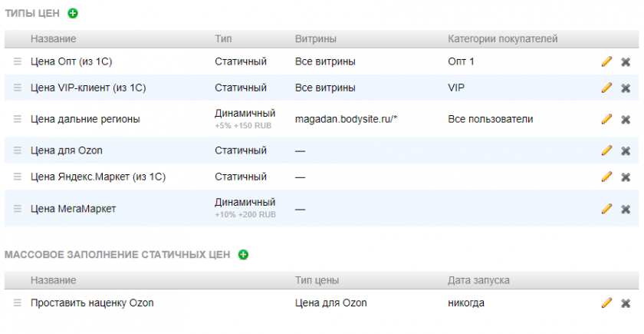Select the Цена VIP-клиент (из 1С) name
The width and height of the screenshot is (644, 334).
coord(88,88)
